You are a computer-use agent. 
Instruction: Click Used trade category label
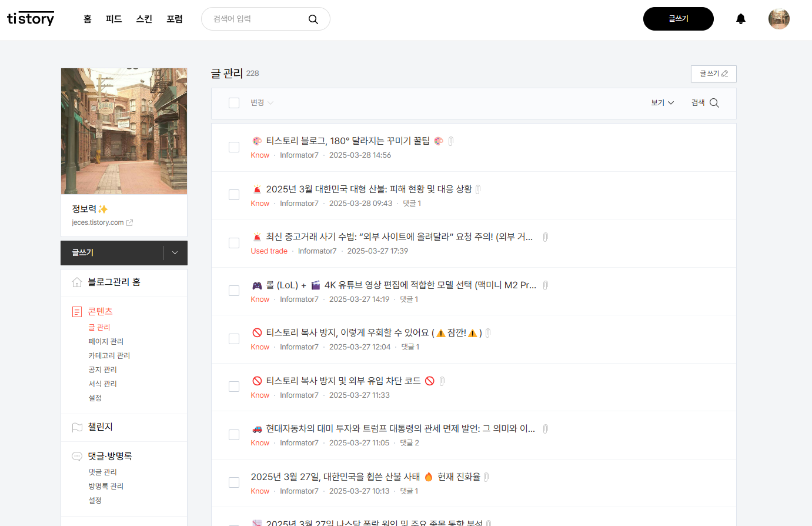click(x=269, y=251)
